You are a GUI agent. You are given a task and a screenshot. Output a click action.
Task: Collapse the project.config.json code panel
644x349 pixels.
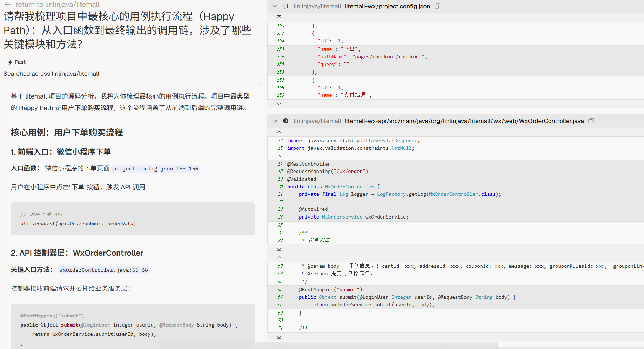(x=275, y=6)
